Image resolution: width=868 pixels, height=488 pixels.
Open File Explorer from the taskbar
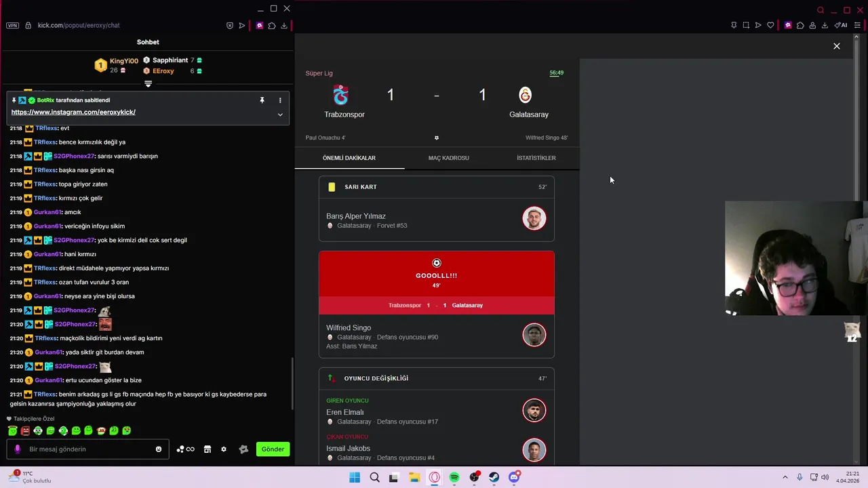(414, 477)
